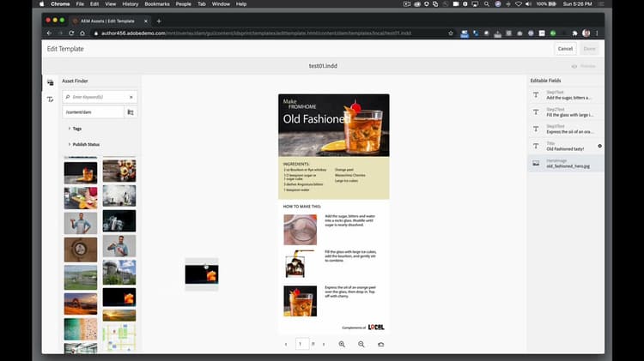Select the city map asset thumbnail
644x361 pixels.
pos(119,337)
